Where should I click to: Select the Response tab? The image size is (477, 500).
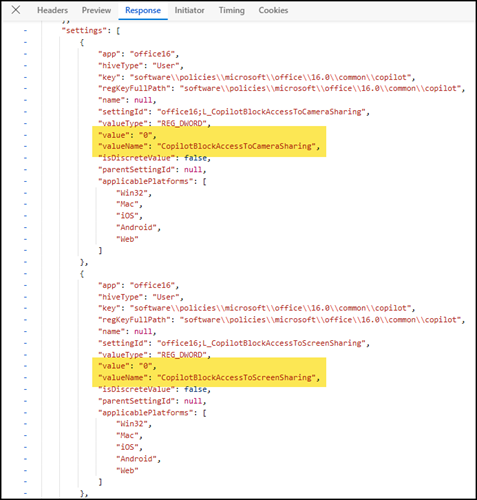(143, 10)
